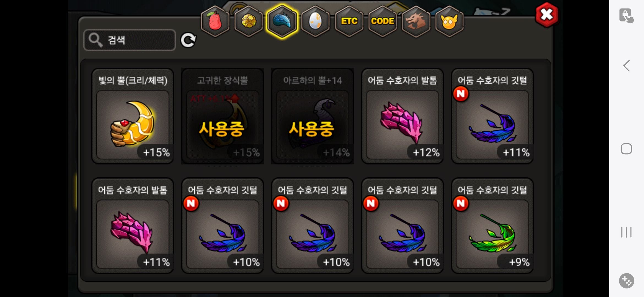The height and width of the screenshot is (297, 644).
Task: Select 빛의 뿔(크리/체력) golden horn item
Action: 133,116
